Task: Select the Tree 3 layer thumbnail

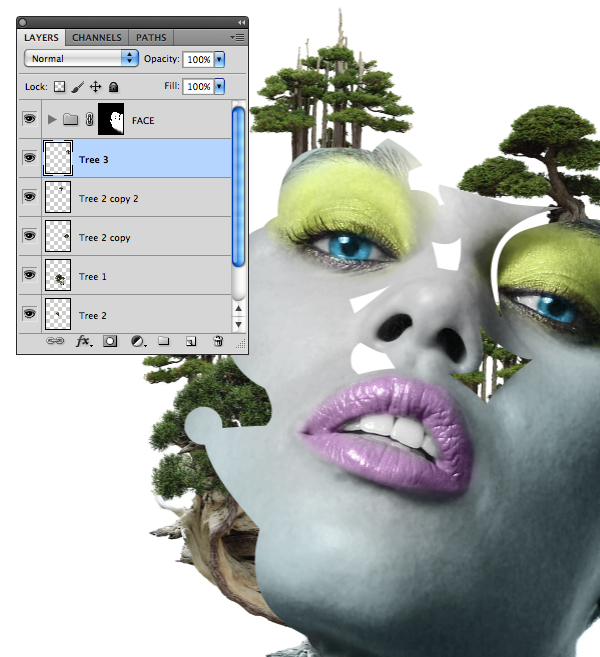Action: click(x=58, y=158)
